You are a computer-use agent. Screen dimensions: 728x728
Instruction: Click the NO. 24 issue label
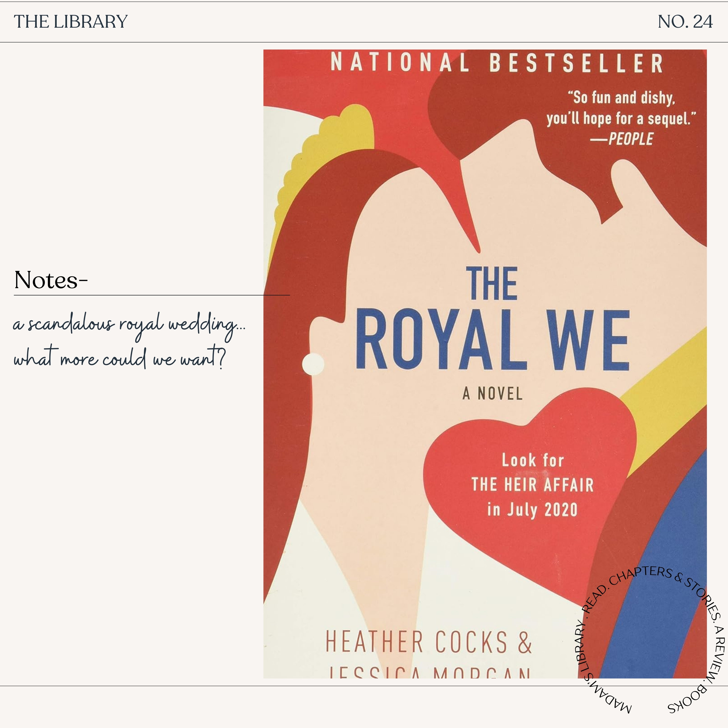[x=685, y=22]
